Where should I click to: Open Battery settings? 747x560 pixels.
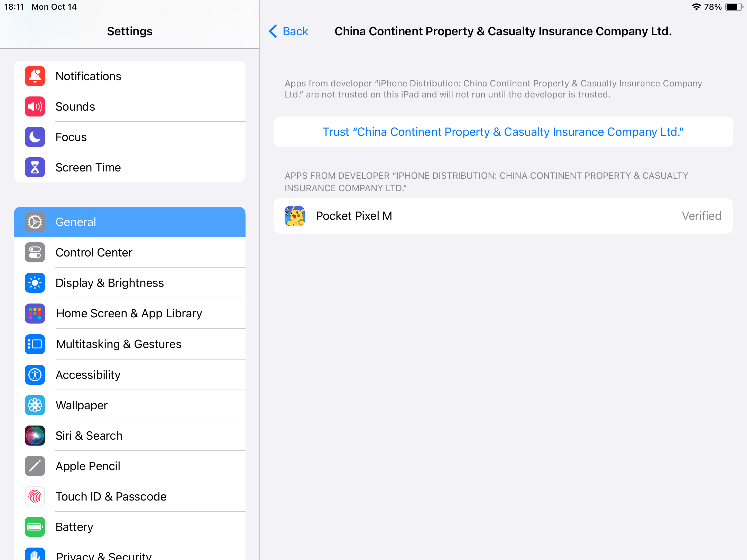coord(130,527)
